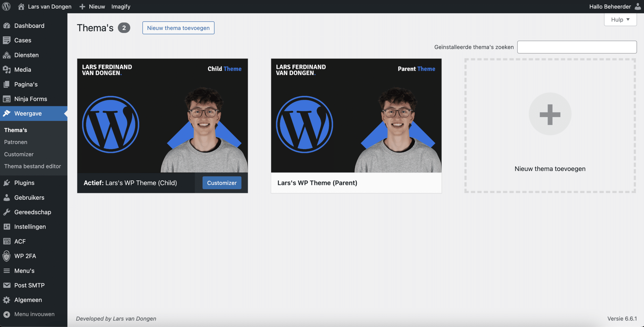Focus the Geïnstalleerde thema's zoeken search field
Image resolution: width=644 pixels, height=327 pixels.
577,47
